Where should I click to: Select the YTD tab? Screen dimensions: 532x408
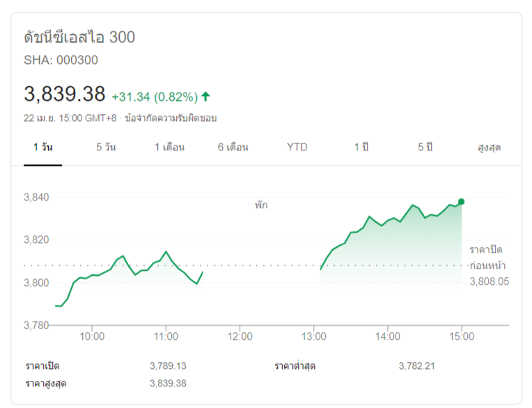(297, 147)
